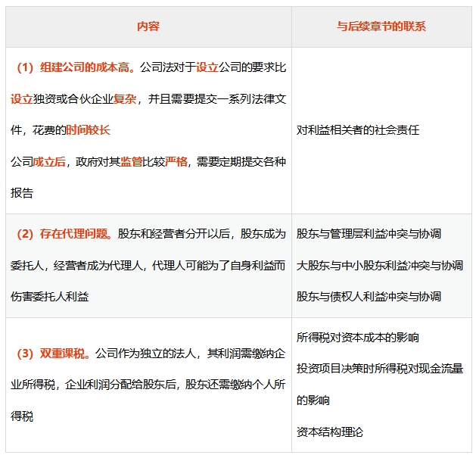The image size is (476, 455).
Task: Click the line '股东与债权人利益冲突与协调'
Action: pos(369,297)
